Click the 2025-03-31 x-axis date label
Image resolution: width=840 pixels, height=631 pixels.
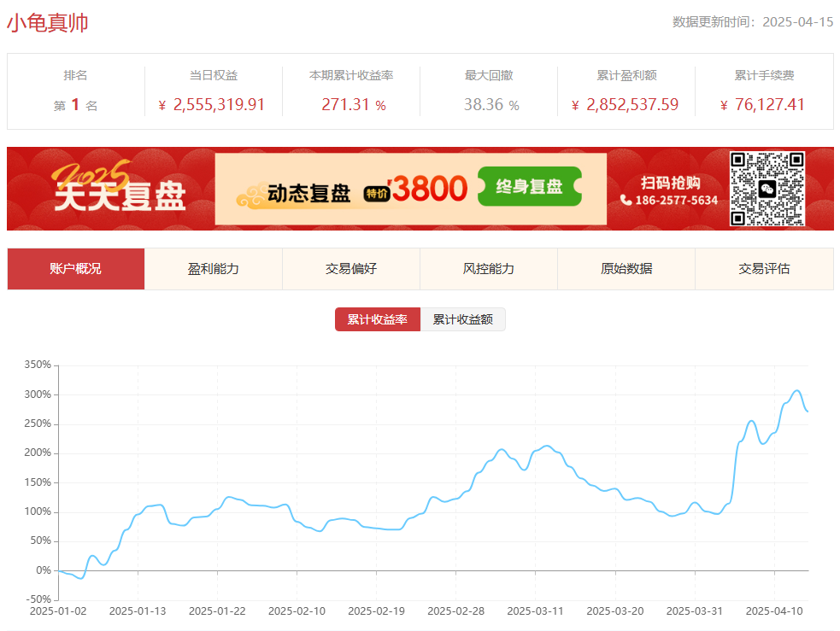pyautogui.click(x=694, y=611)
